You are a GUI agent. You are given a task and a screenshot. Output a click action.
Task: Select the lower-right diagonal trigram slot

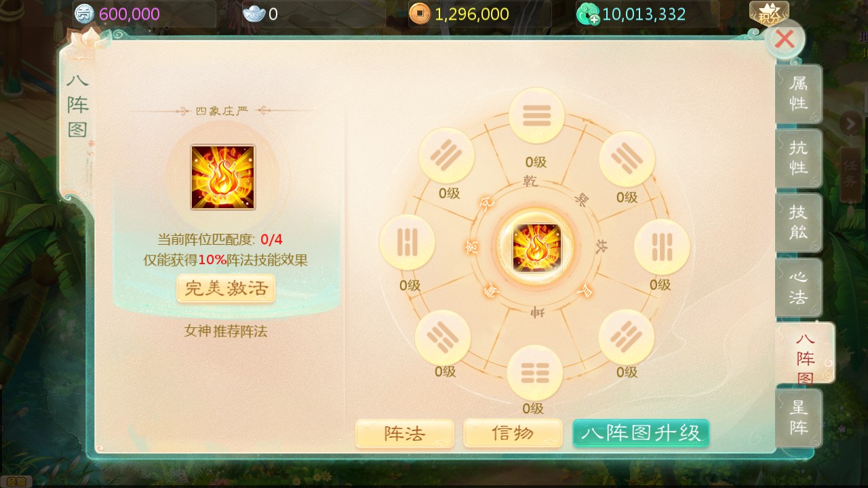(627, 338)
